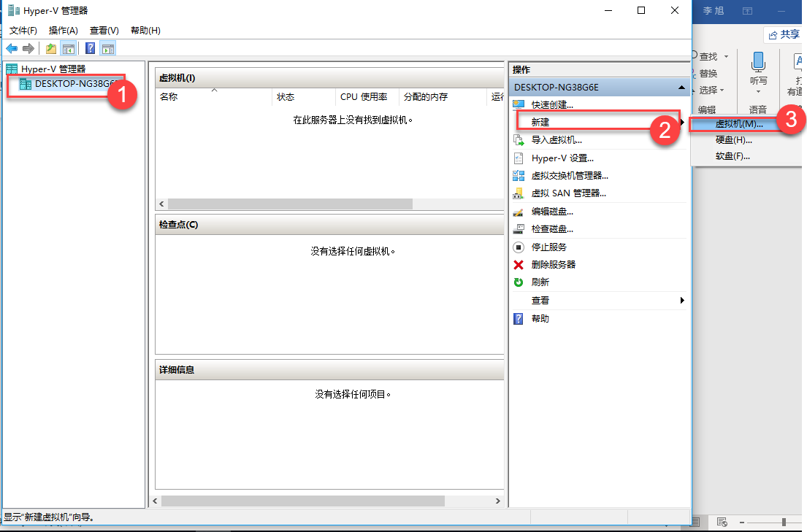Click left arrow of bottom horizontal scrollbar
This screenshot has height=532, width=807.
(x=155, y=501)
